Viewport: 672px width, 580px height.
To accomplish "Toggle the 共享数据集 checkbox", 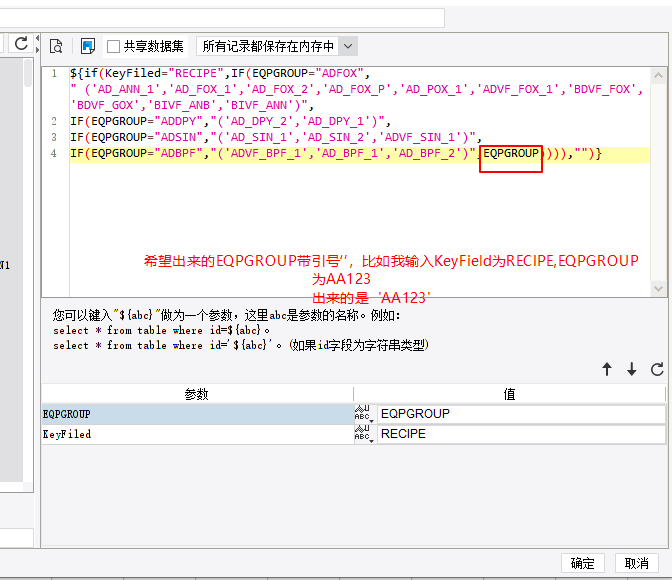I will click(114, 46).
